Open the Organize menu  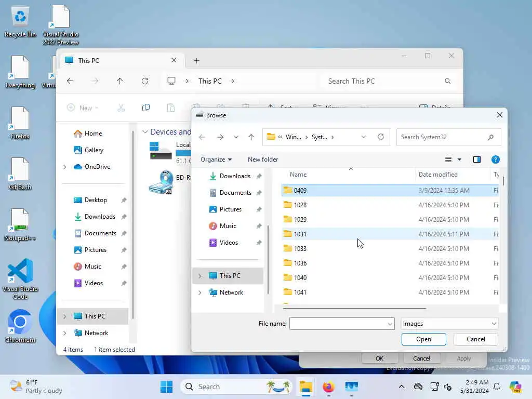[x=216, y=159]
